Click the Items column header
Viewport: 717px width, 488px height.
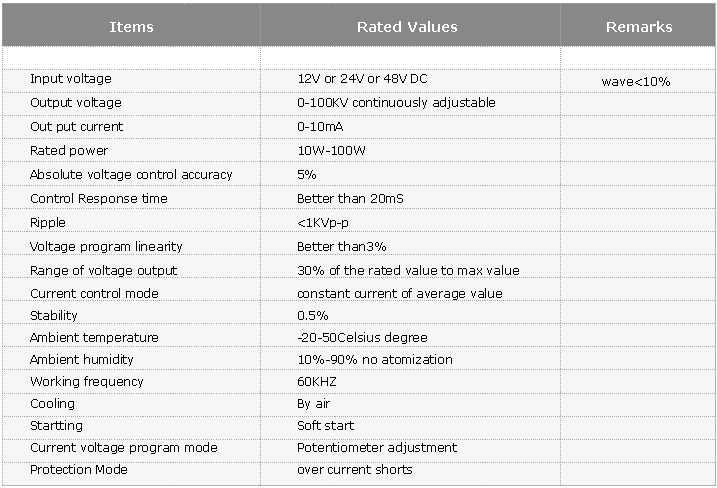coord(131,27)
